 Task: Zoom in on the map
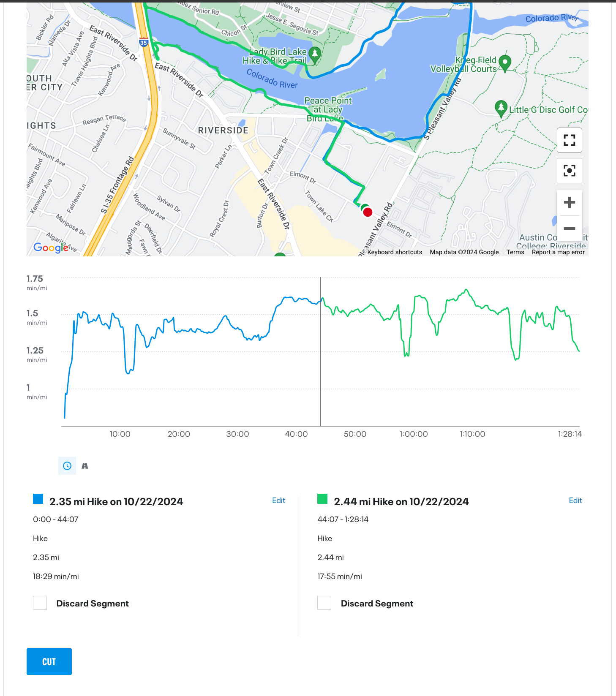point(569,202)
